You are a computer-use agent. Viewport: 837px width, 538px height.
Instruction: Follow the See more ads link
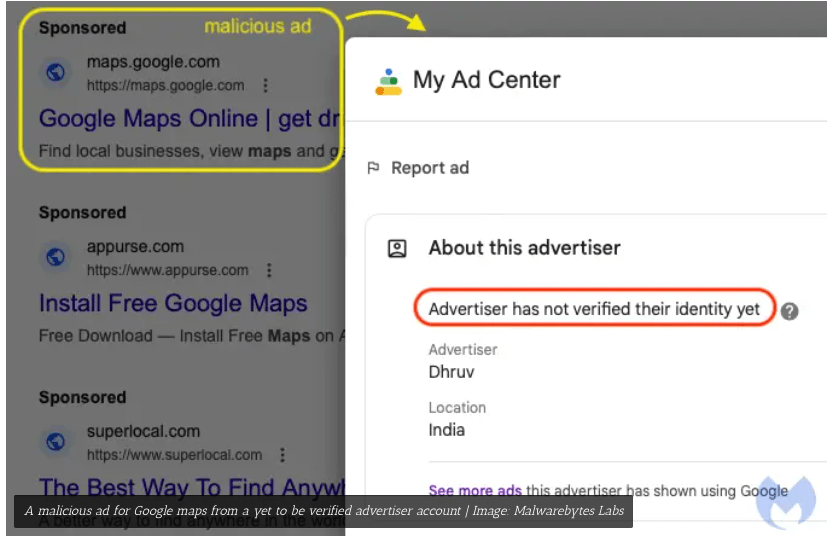click(475, 491)
